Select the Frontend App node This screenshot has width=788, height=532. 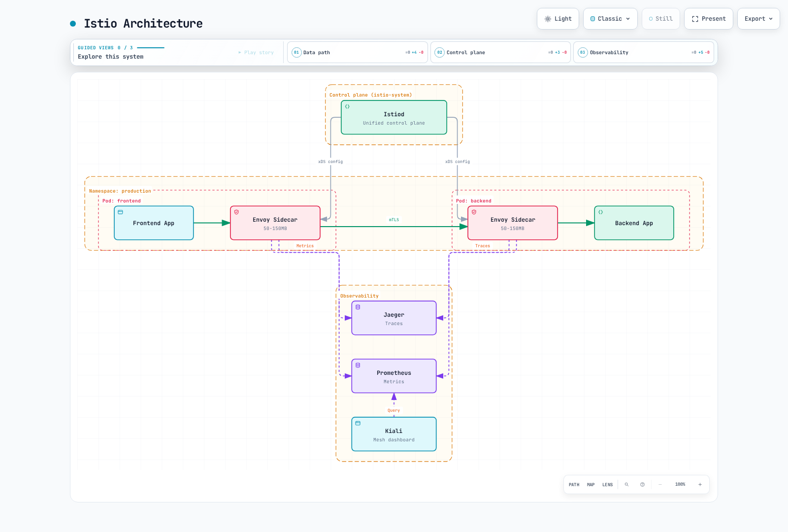[x=154, y=223]
